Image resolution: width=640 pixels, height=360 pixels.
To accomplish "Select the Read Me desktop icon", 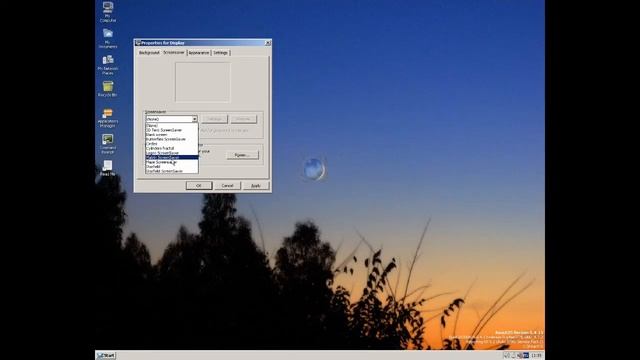I will (108, 168).
